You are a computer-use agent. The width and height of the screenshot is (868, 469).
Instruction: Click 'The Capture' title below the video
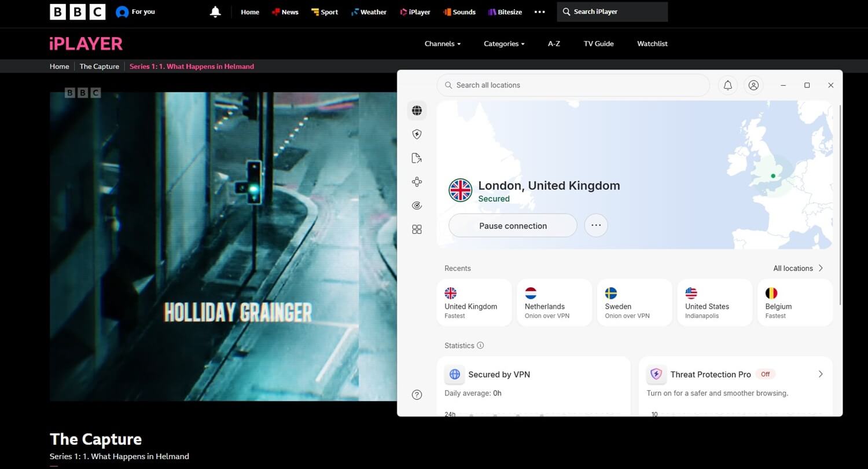(95, 439)
